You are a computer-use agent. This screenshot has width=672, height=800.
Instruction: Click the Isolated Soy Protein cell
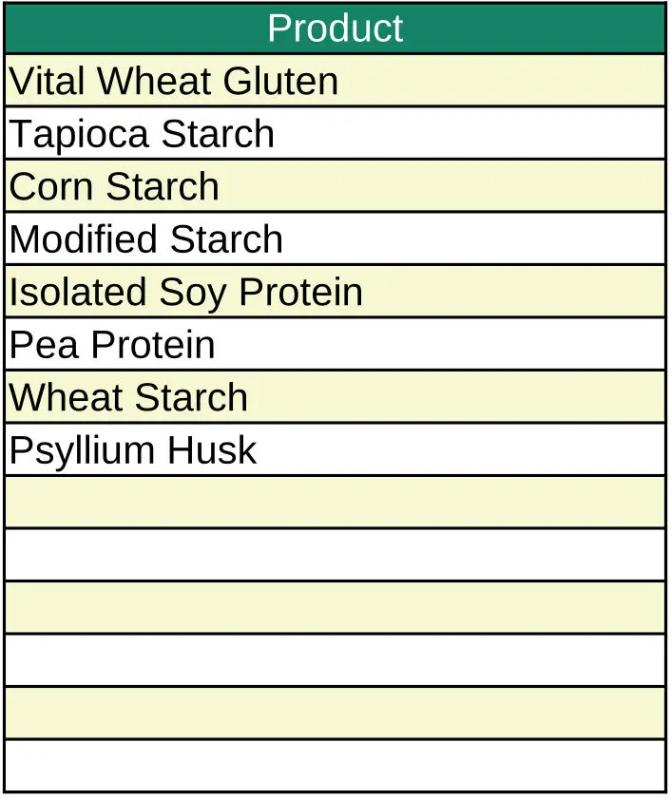(335, 292)
